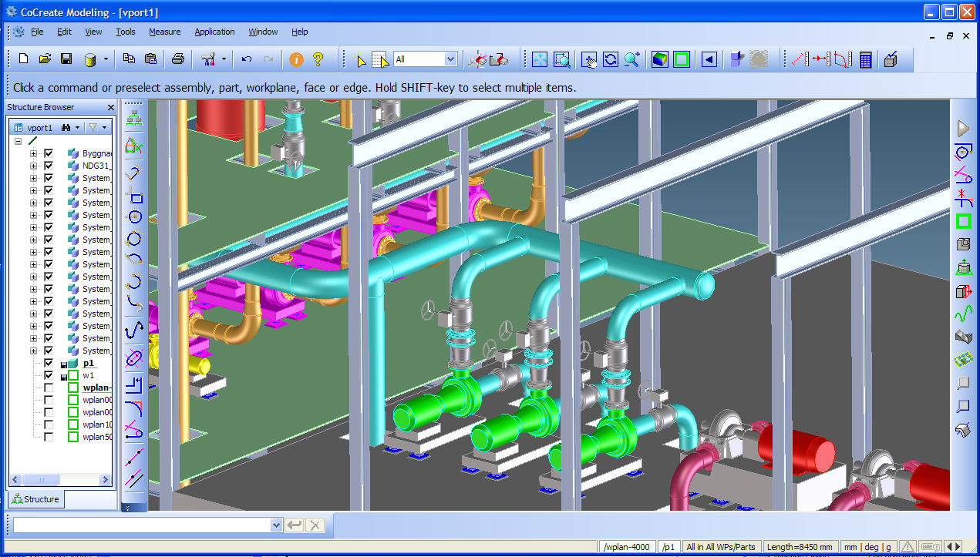
Task: Click the "mm | deg | g" units field
Action: click(x=868, y=546)
